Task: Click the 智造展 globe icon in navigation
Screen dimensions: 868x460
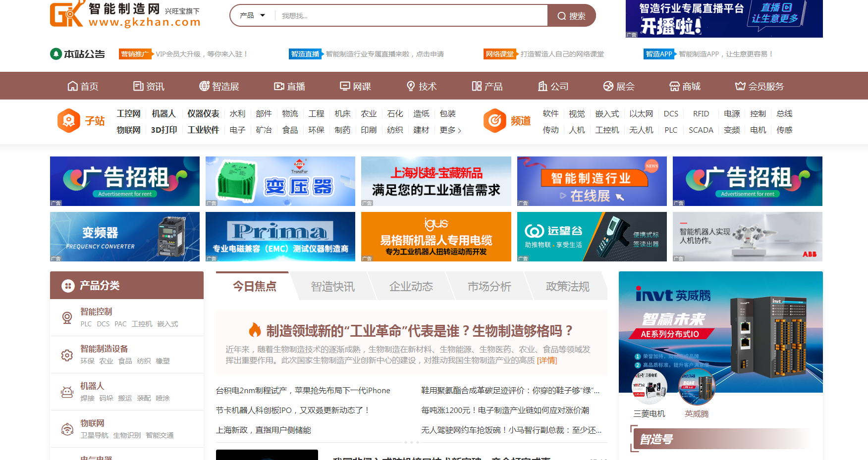Action: click(x=204, y=86)
